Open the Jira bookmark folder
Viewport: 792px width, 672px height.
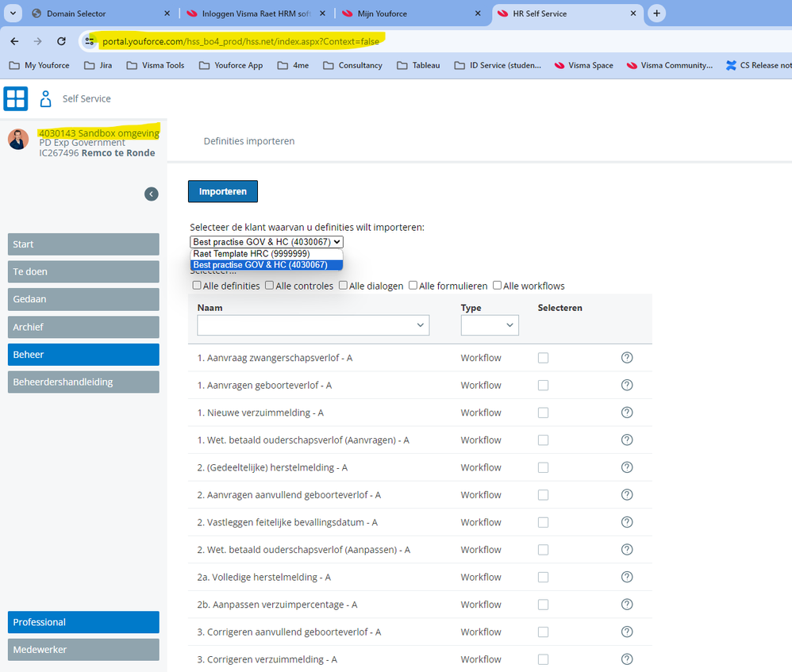98,65
